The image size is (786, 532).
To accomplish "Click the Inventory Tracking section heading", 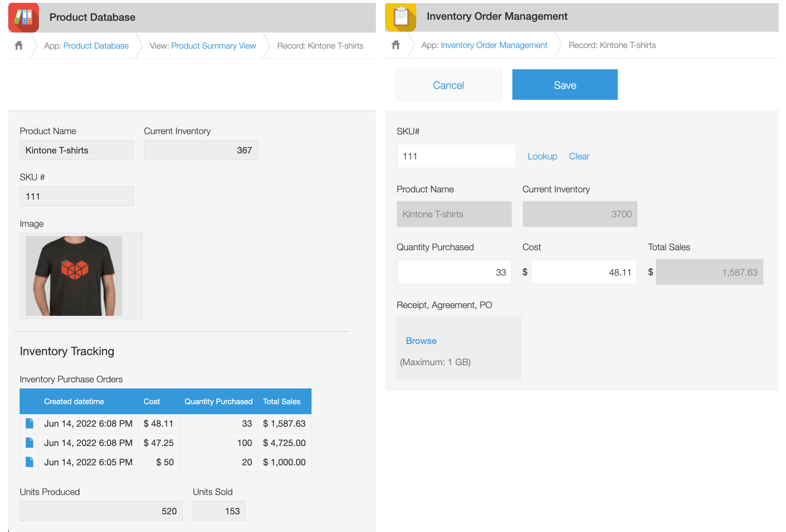I will 67,351.
